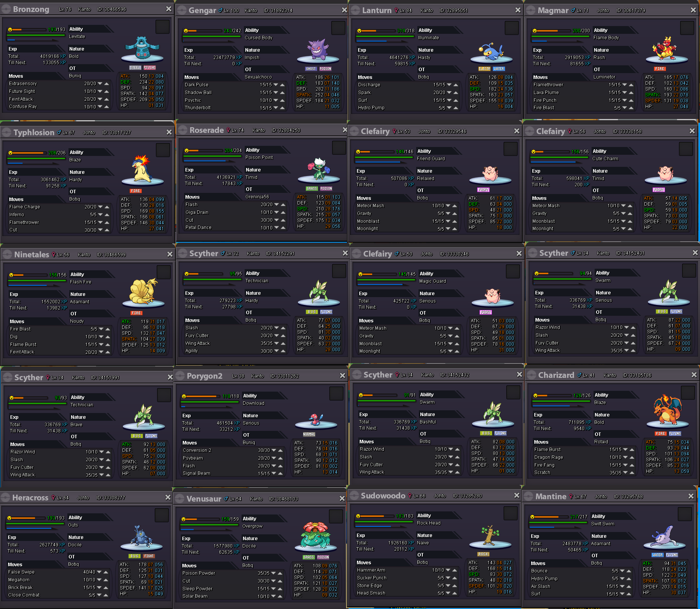Click Gengar's Ghost type badge
The width and height of the screenshot is (700, 609).
pyautogui.click(x=311, y=69)
